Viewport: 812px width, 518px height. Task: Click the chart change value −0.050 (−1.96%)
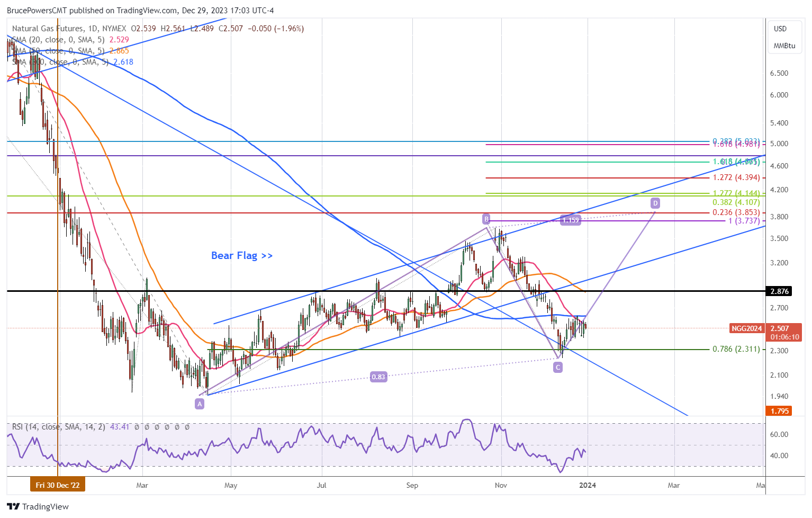click(x=276, y=29)
